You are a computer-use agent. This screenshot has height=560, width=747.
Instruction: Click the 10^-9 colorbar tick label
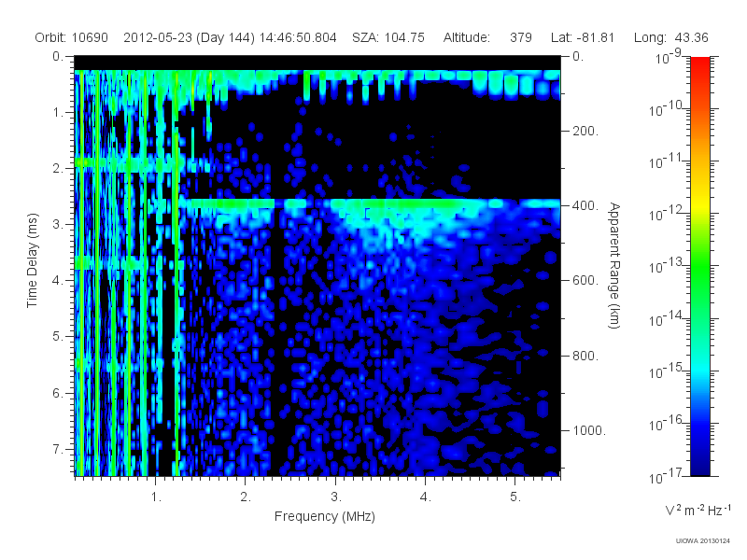669,57
